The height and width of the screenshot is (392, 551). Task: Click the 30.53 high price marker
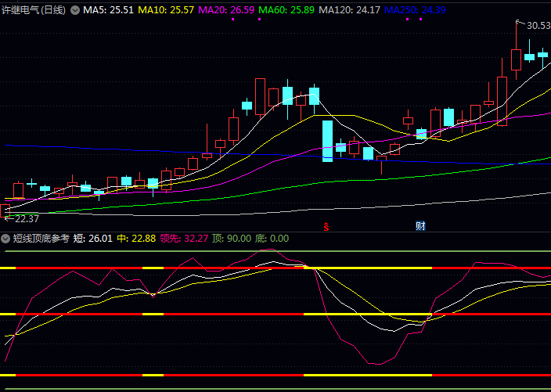click(537, 26)
